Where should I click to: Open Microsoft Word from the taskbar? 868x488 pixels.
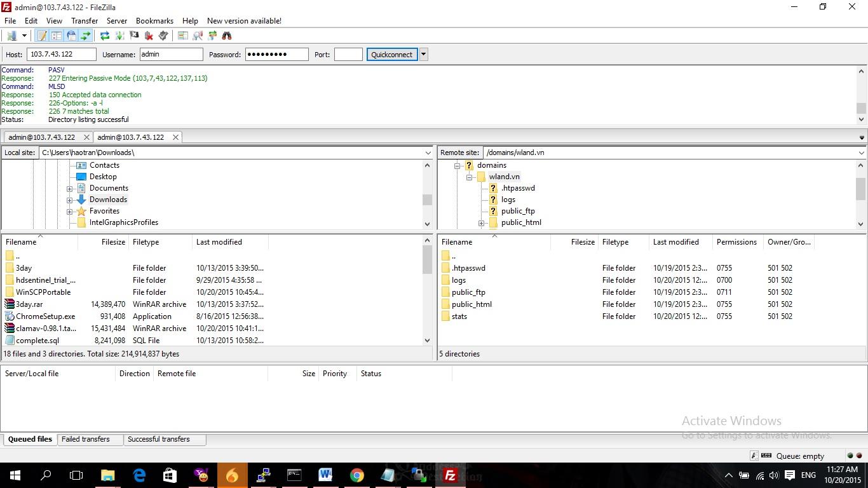click(x=325, y=475)
